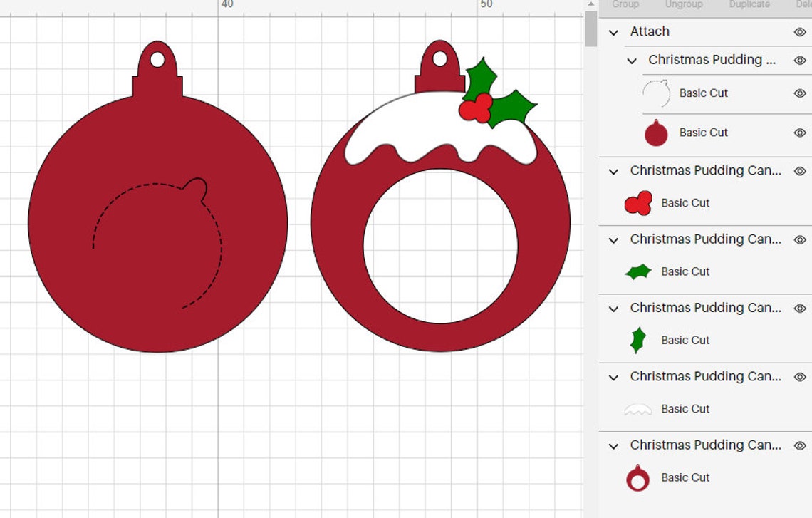Select the red bauble outline thumbnail at bottom
The height and width of the screenshot is (518, 812).
click(x=637, y=477)
